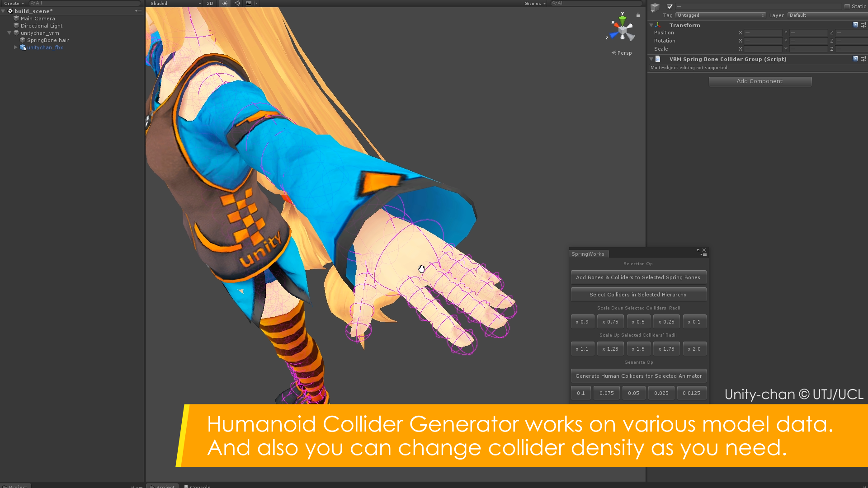Collapse the Transform component

(x=651, y=25)
